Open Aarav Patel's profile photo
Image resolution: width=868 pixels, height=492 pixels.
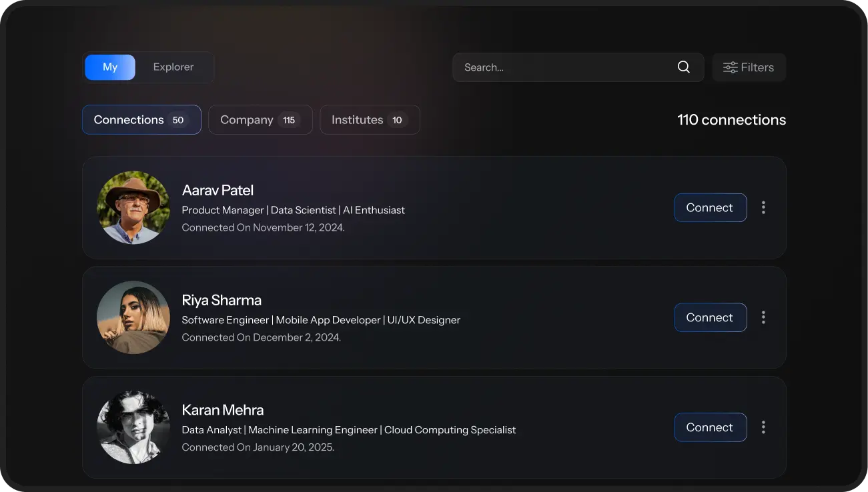[x=133, y=207]
